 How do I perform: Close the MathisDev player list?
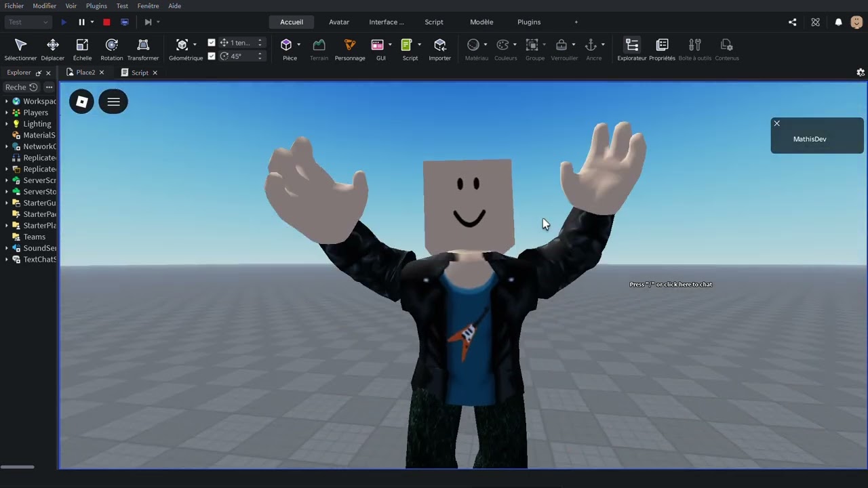pos(777,123)
